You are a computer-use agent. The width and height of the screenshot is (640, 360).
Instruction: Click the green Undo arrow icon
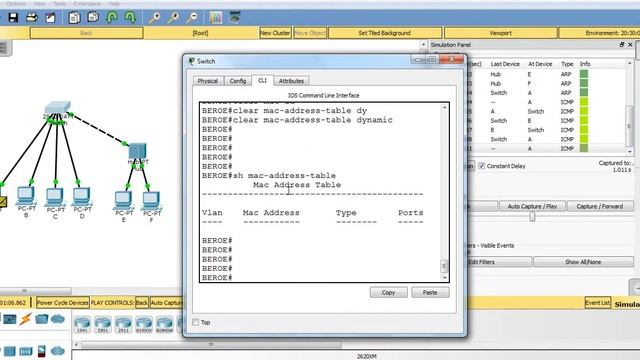pyautogui.click(x=112, y=18)
